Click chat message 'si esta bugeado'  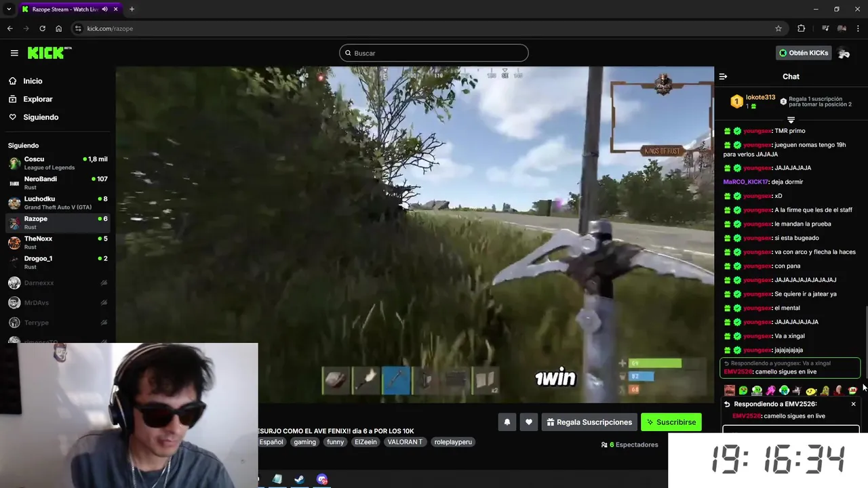[x=797, y=238]
